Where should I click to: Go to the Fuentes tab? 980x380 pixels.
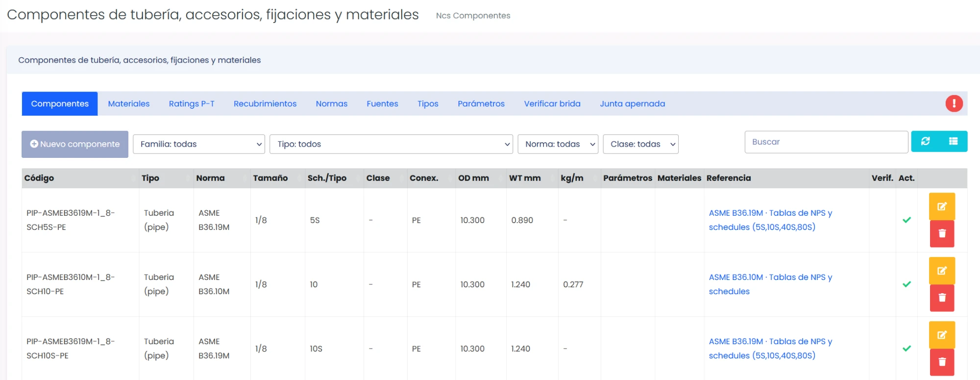point(382,103)
